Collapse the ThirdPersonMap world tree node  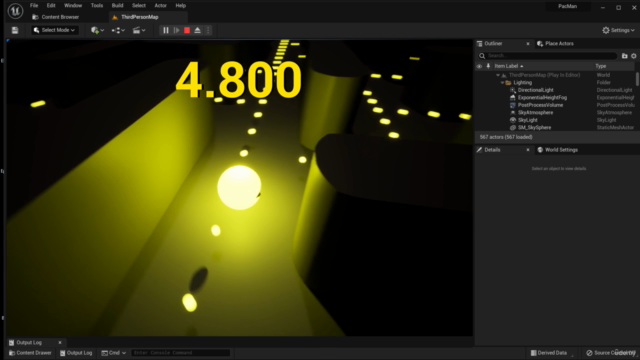point(498,75)
